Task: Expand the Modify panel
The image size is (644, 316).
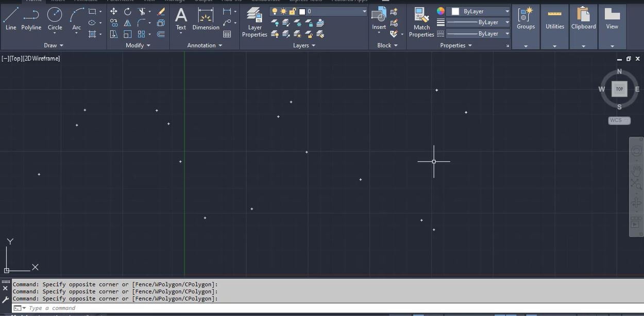Action: click(138, 45)
